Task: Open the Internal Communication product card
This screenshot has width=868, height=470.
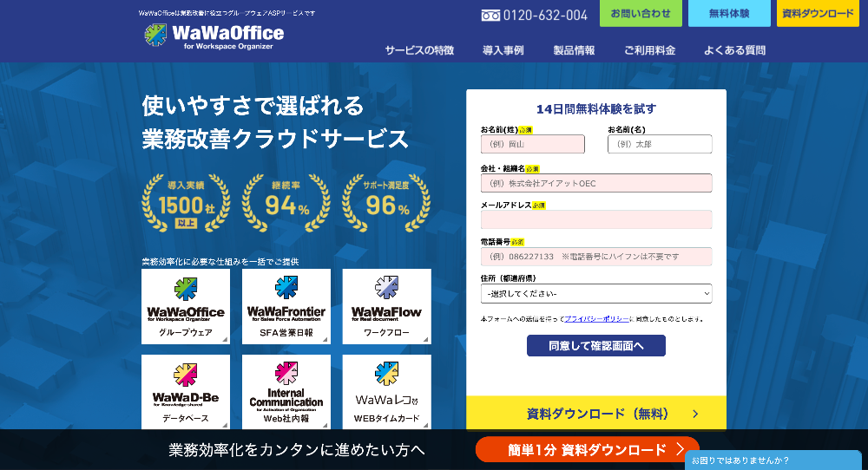Action: pyautogui.click(x=286, y=392)
